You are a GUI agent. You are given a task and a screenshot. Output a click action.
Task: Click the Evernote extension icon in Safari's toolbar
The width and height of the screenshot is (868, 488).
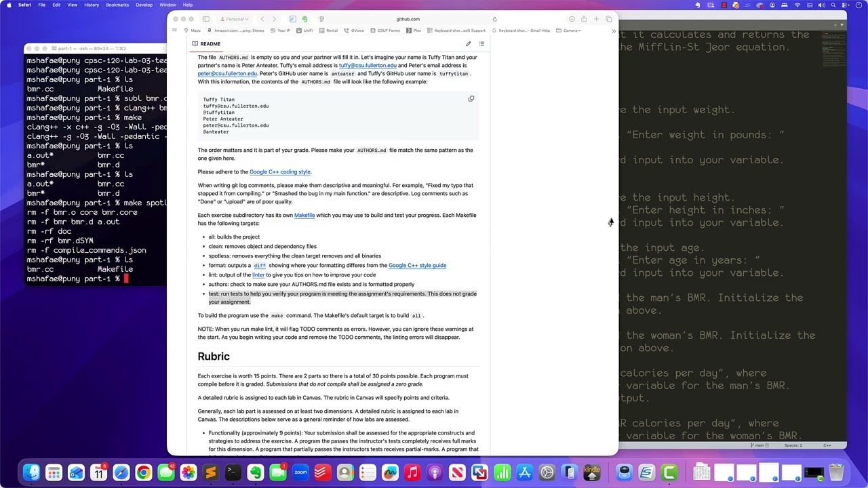pyautogui.click(x=304, y=19)
